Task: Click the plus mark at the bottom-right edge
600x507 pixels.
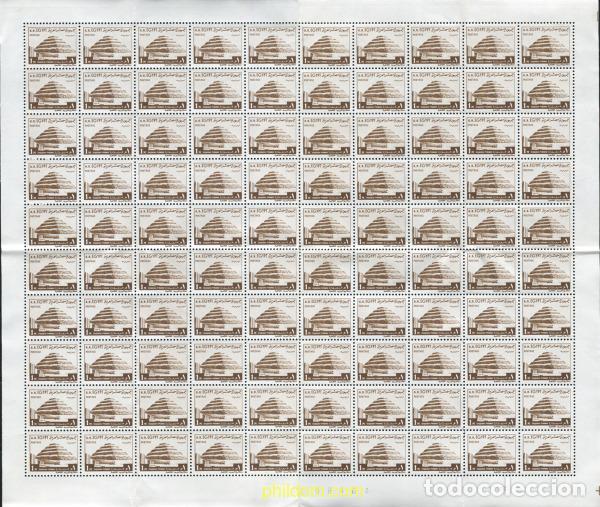Action: click(597, 489)
